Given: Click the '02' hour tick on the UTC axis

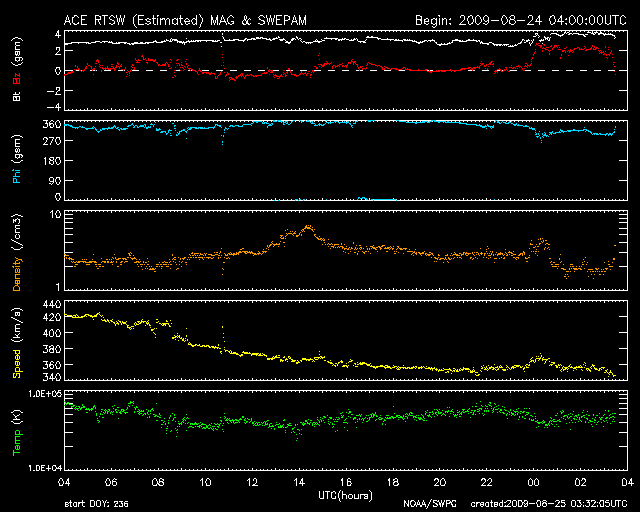Looking at the screenshot, I should [580, 483].
